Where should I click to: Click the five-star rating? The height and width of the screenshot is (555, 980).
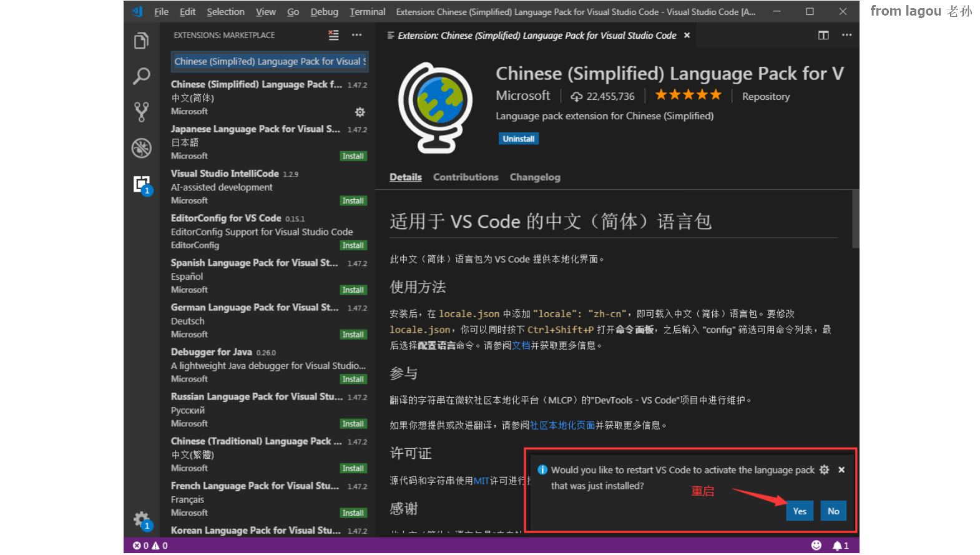[688, 95]
